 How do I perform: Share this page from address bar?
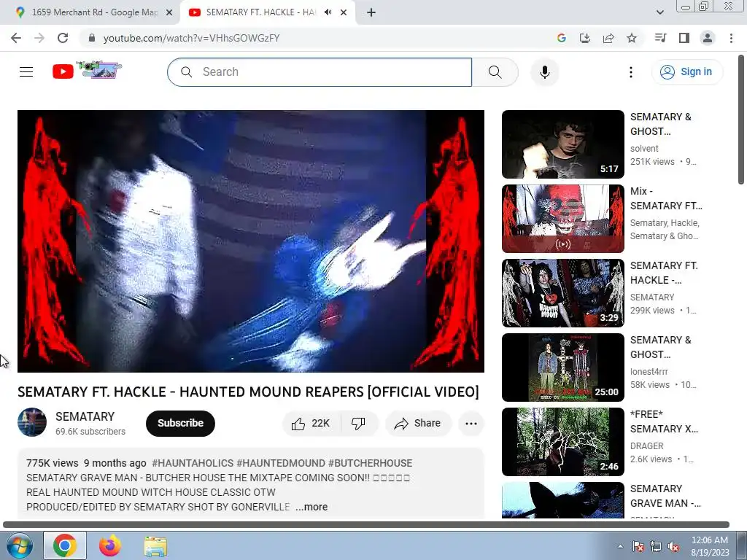tap(608, 38)
